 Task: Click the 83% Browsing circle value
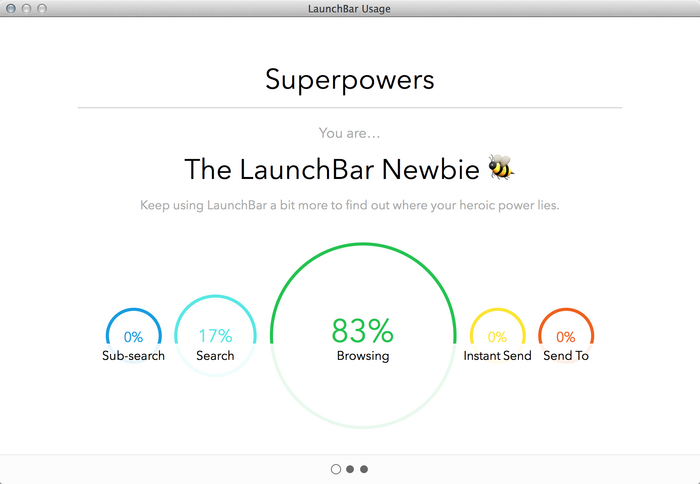point(362,331)
